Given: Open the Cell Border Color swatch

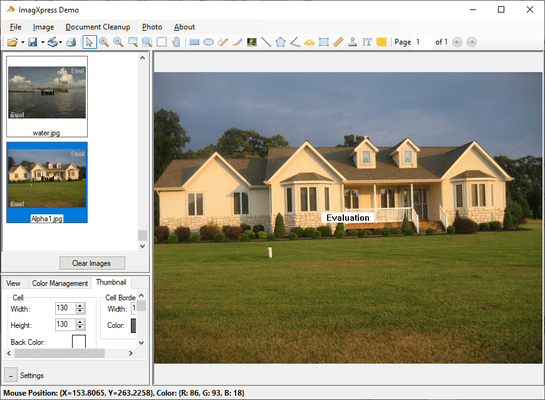Looking at the screenshot, I should [x=133, y=326].
